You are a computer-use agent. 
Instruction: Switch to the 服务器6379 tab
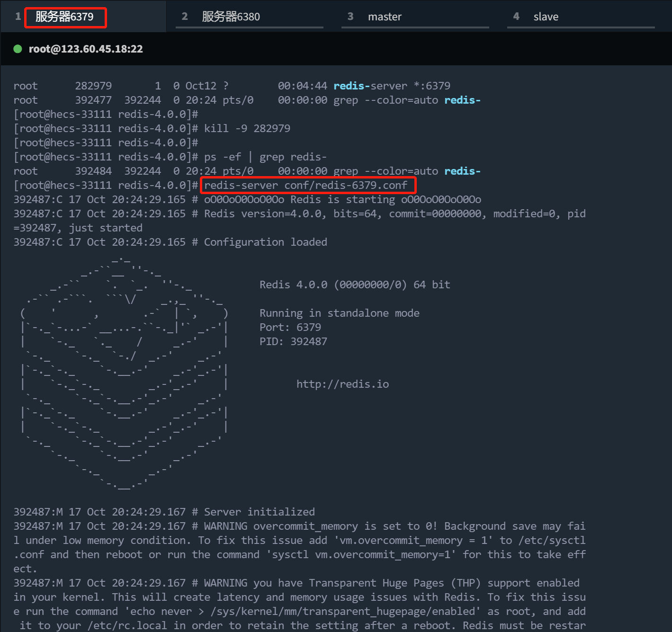click(x=64, y=17)
